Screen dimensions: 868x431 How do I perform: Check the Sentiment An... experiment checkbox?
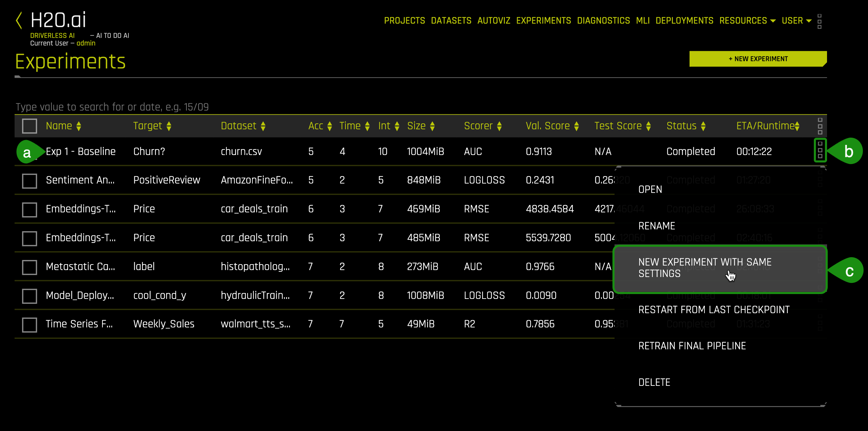30,181
